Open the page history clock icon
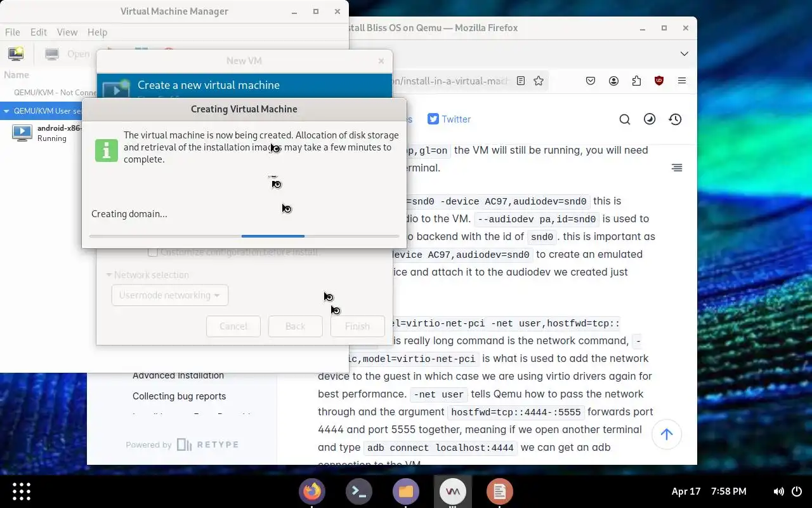 [x=675, y=119]
